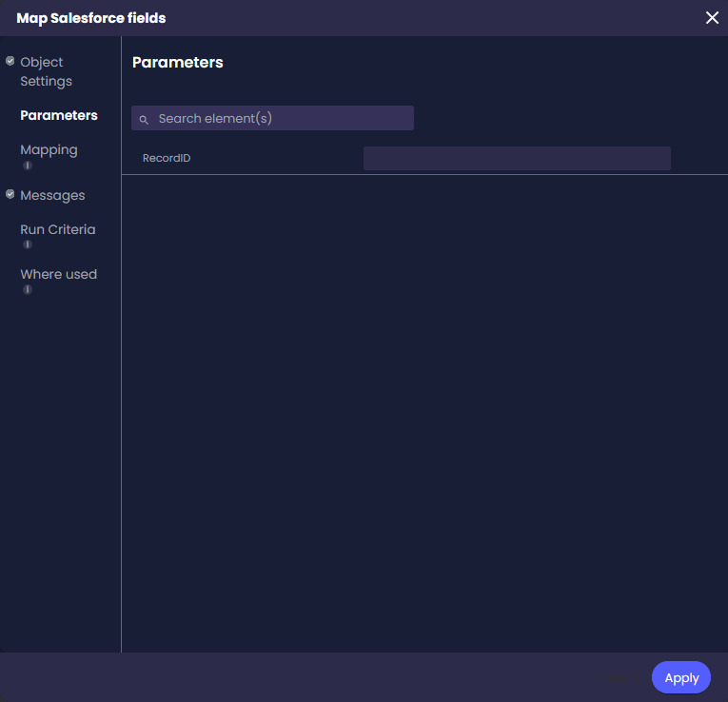
Task: Focus the Search element(s) field
Action: [272, 118]
